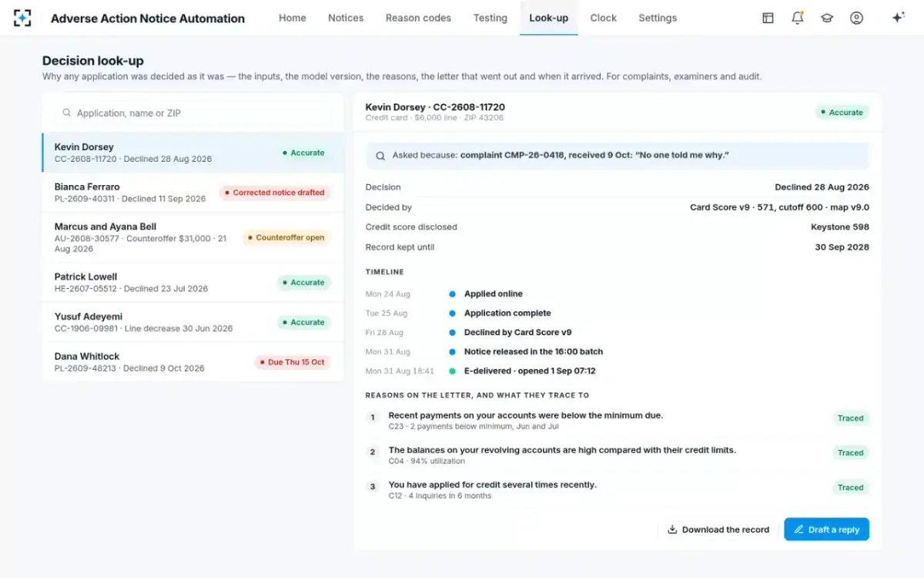924x578 pixels.
Task: Click the pencil icon on Draft a reply
Action: coord(798,529)
